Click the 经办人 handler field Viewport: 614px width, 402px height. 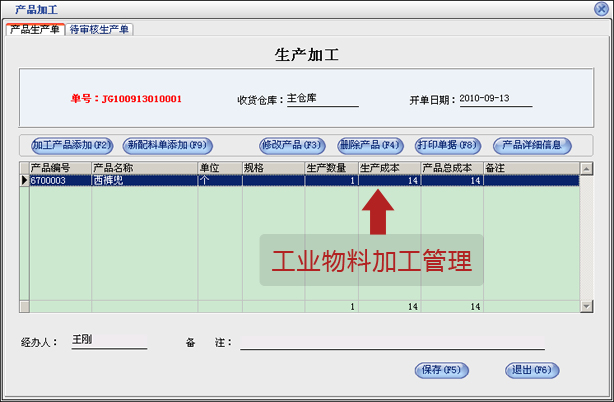108,341
